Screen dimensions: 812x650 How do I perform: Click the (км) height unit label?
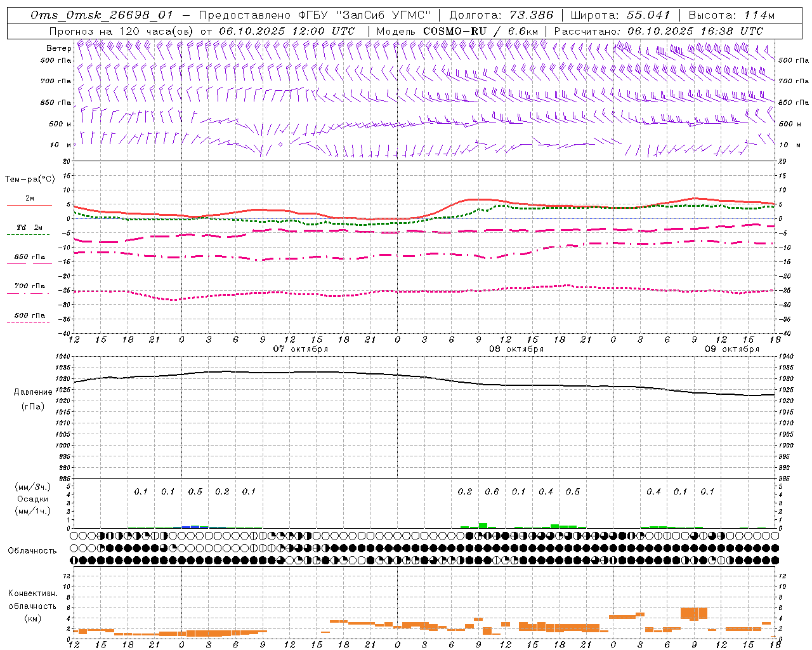(x=33, y=619)
